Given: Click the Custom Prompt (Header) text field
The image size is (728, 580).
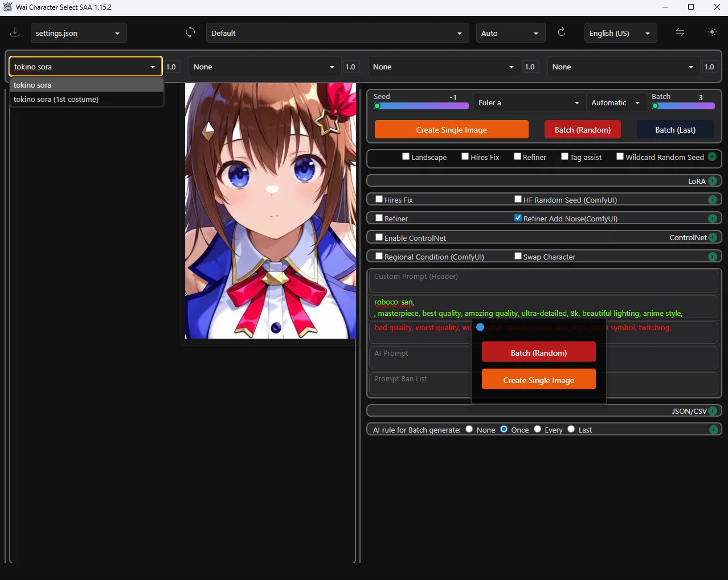Looking at the screenshot, I should [x=543, y=281].
